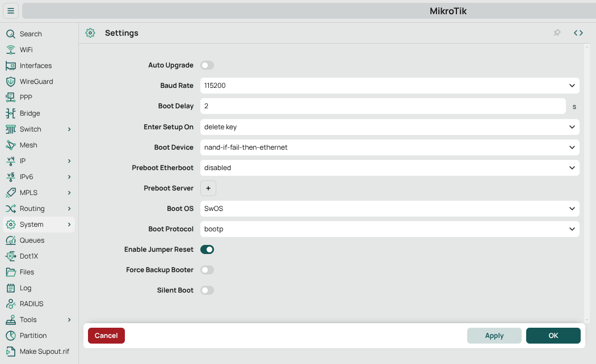Expand the Tools submenu arrow

click(x=69, y=320)
